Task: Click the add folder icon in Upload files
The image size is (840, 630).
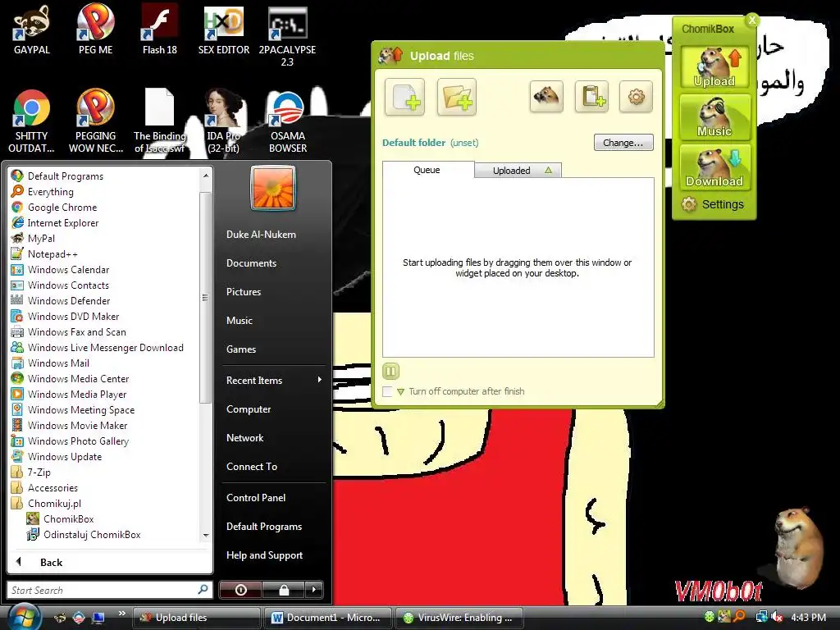Action: pos(456,97)
